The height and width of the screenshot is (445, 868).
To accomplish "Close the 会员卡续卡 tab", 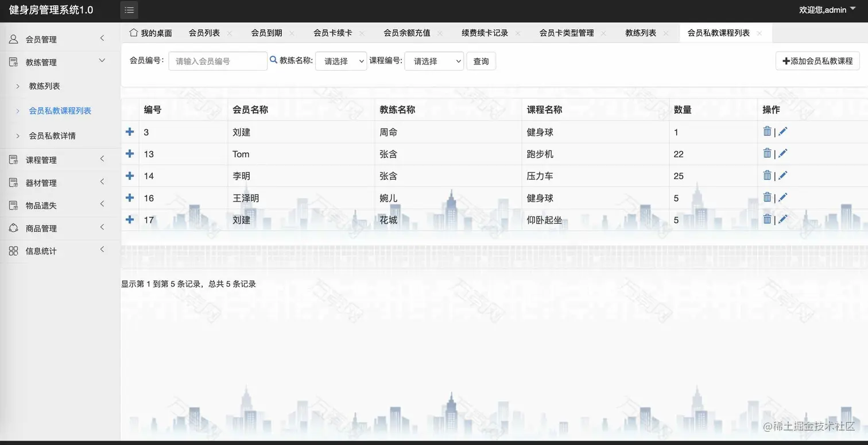I will coord(362,33).
